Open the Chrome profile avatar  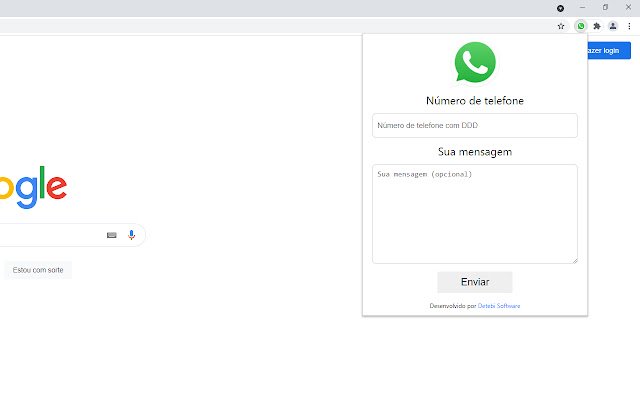click(613, 26)
